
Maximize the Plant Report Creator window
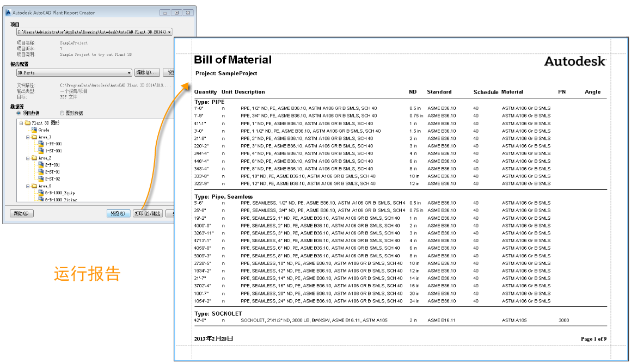click(176, 13)
